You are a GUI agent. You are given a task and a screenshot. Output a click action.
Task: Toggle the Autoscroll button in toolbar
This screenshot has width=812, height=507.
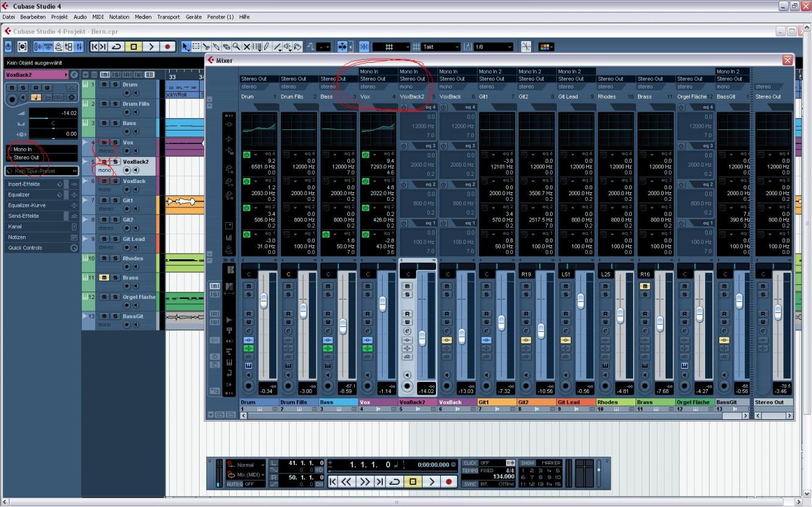pyautogui.click(x=341, y=47)
